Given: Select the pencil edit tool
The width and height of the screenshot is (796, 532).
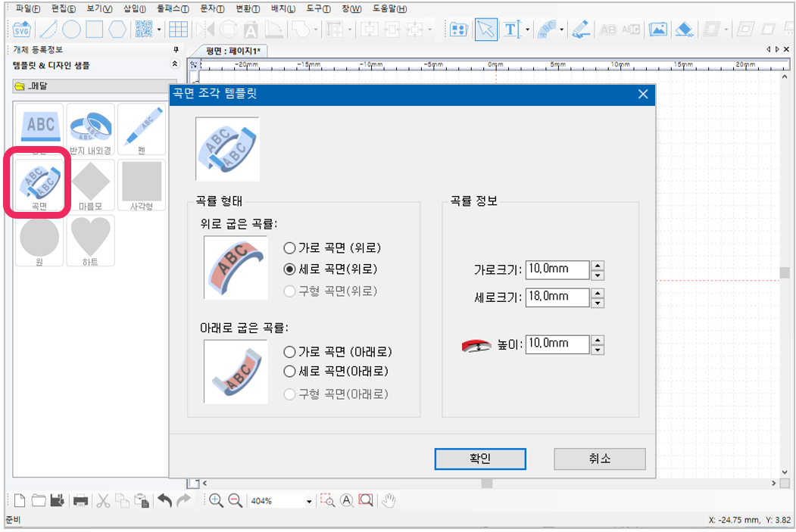Looking at the screenshot, I should (581, 30).
